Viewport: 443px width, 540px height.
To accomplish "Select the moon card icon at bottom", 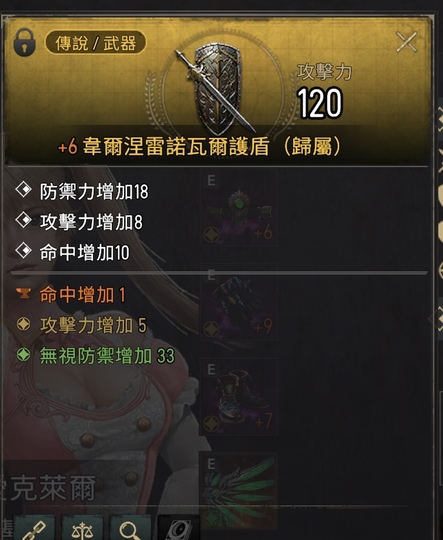I will point(178,528).
